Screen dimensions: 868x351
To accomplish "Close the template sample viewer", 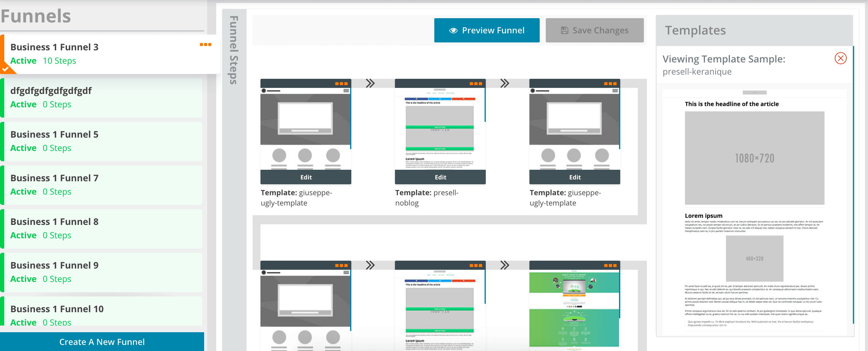I will point(840,58).
